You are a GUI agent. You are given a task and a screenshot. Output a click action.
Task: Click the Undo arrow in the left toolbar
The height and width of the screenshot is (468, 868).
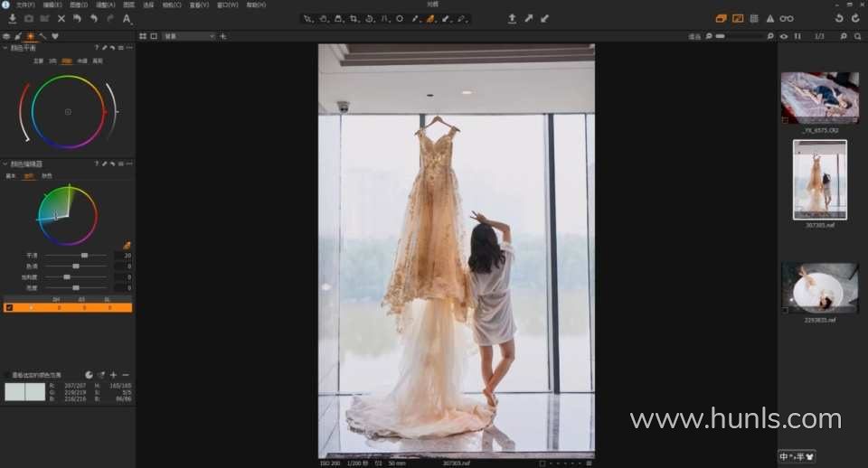93,19
